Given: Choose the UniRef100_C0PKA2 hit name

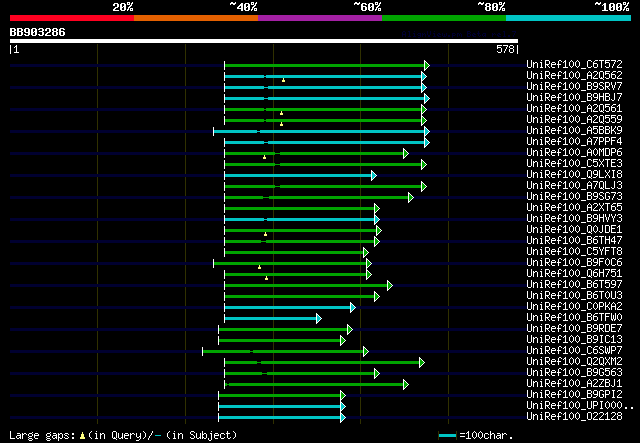Looking at the screenshot, I should pyautogui.click(x=574, y=307).
